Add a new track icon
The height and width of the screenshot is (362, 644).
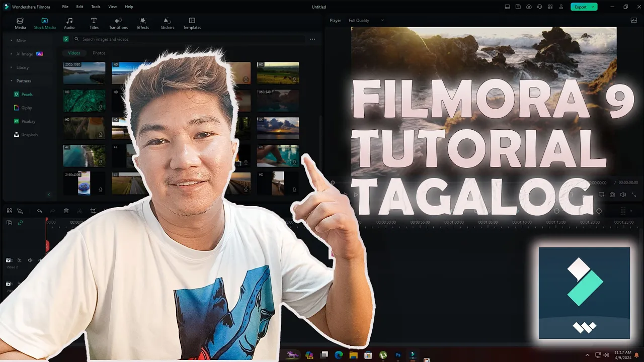[x=9, y=223]
